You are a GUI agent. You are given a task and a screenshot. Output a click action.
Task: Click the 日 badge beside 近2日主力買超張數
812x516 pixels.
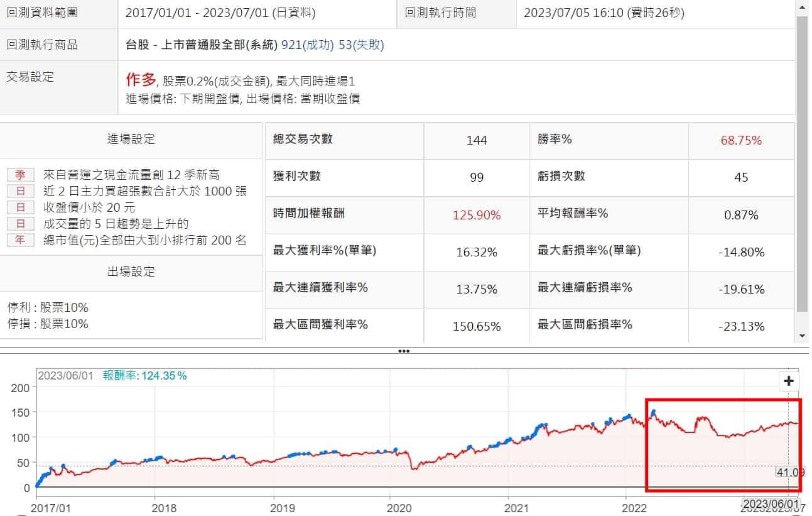point(20,192)
